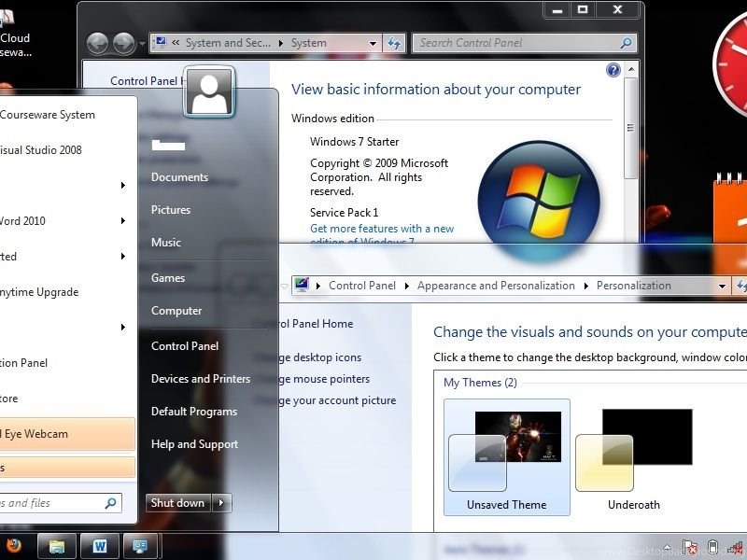747x560 pixels.
Task: Click the System window help question mark icon
Action: (x=613, y=71)
